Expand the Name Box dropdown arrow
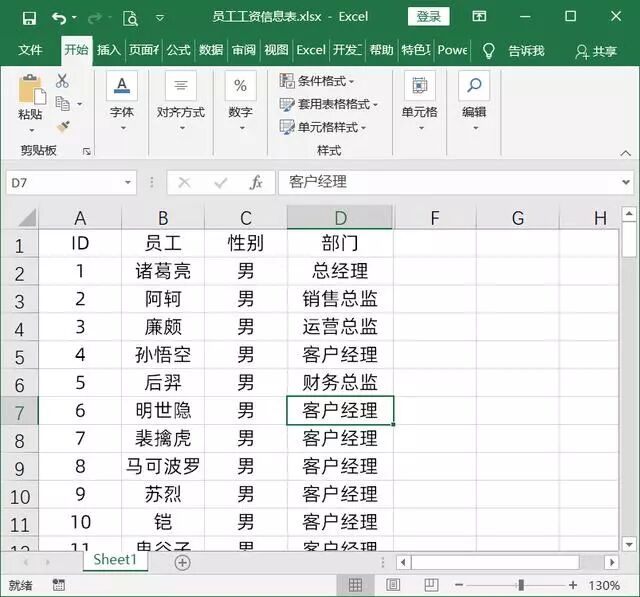Screen dimensions: 640x597 point(128,183)
